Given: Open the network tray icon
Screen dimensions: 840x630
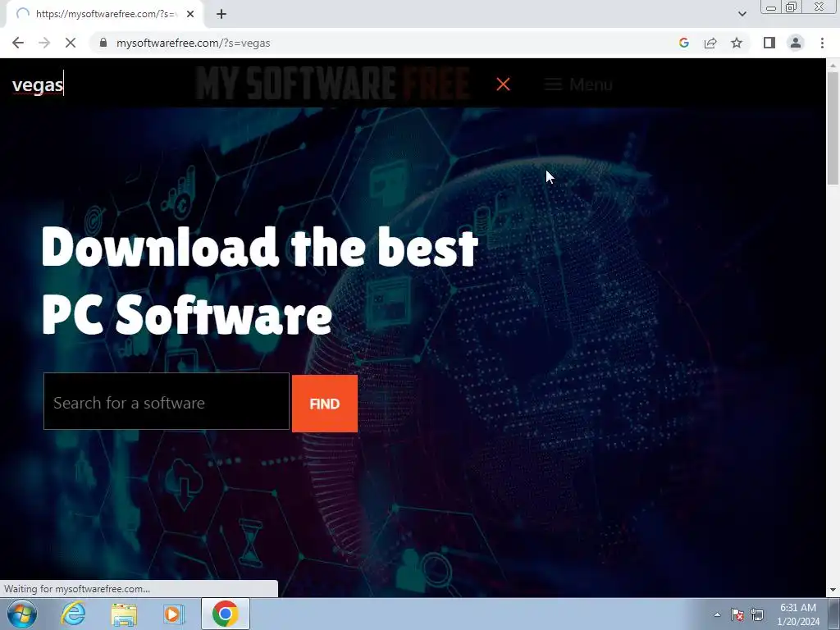Looking at the screenshot, I should pos(757,614).
